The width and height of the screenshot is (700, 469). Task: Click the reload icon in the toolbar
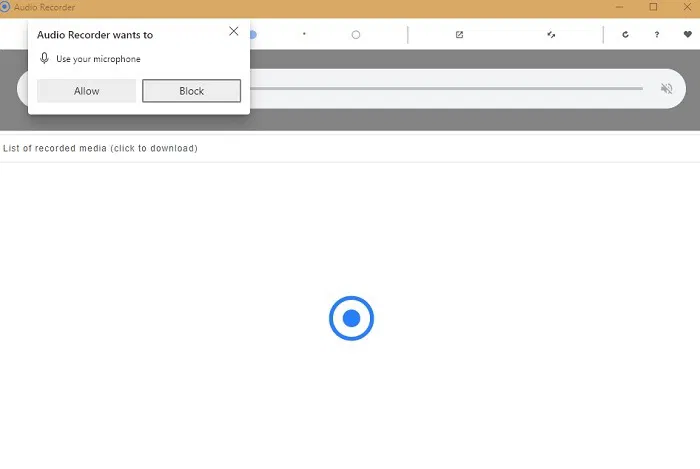pos(626,34)
